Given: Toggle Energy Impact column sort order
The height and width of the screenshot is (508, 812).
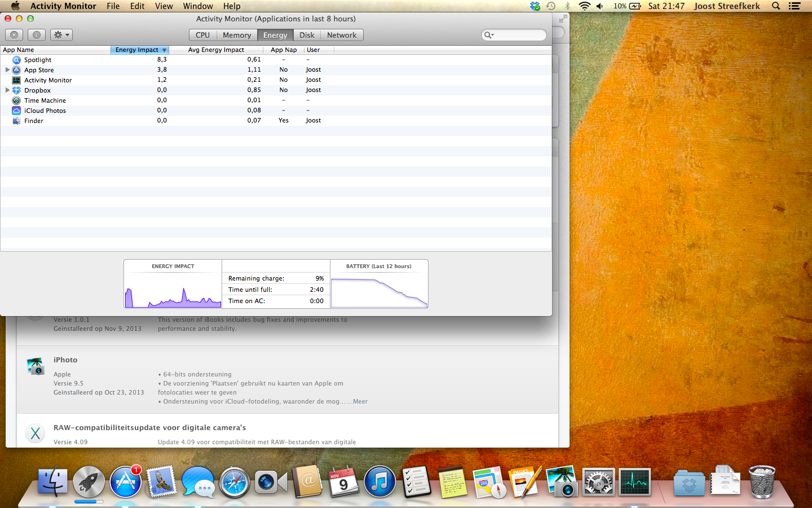Looking at the screenshot, I should pyautogui.click(x=140, y=50).
